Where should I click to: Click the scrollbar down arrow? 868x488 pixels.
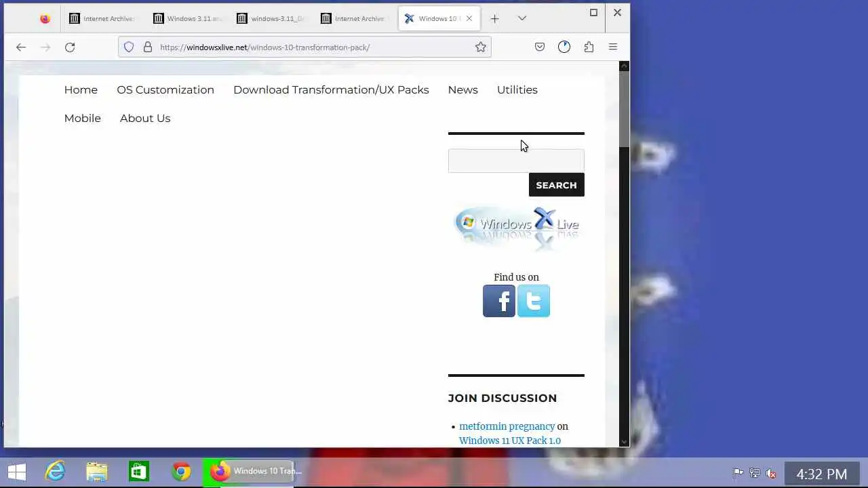pyautogui.click(x=624, y=442)
